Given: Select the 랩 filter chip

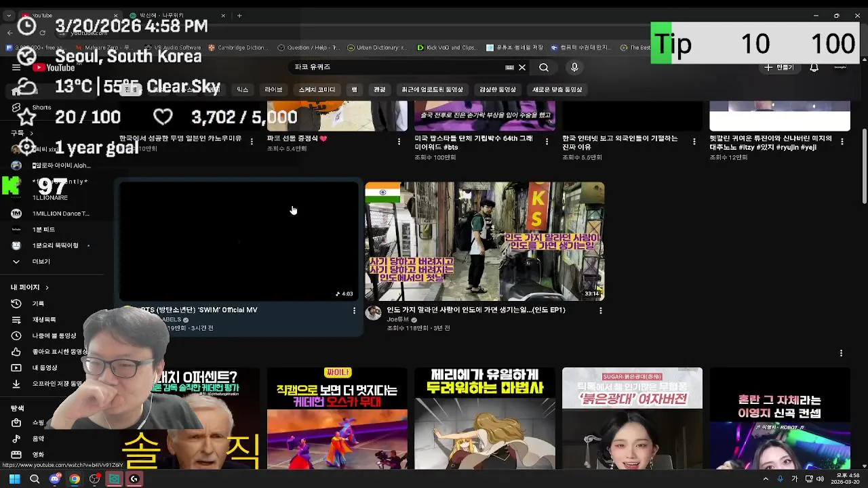Looking at the screenshot, I should pos(354,89).
